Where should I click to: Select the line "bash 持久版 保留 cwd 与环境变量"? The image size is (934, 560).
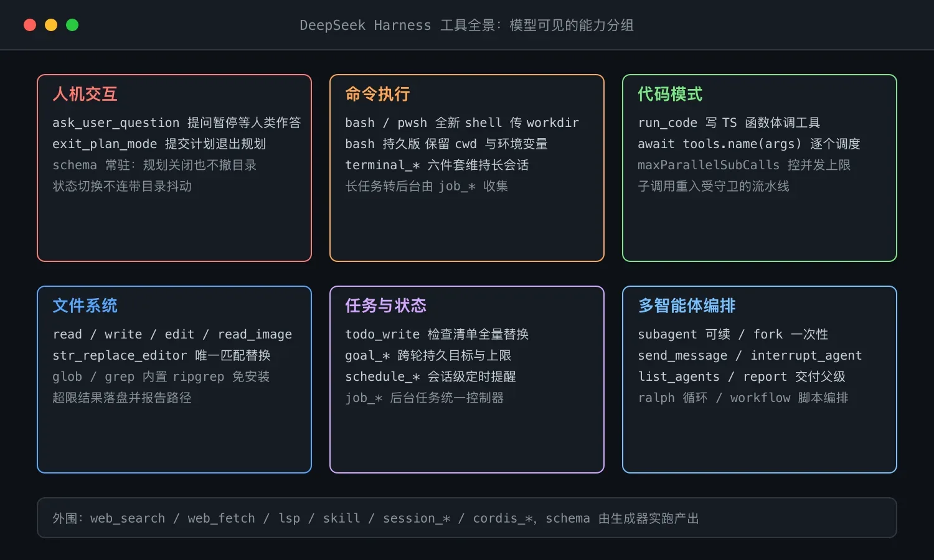click(446, 144)
